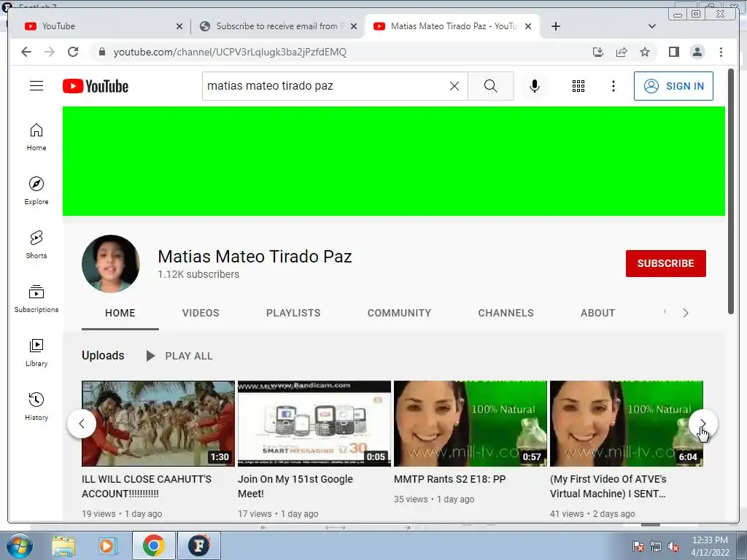The width and height of the screenshot is (747, 560).
Task: Click the volume icon in system tray
Action: click(x=673, y=547)
